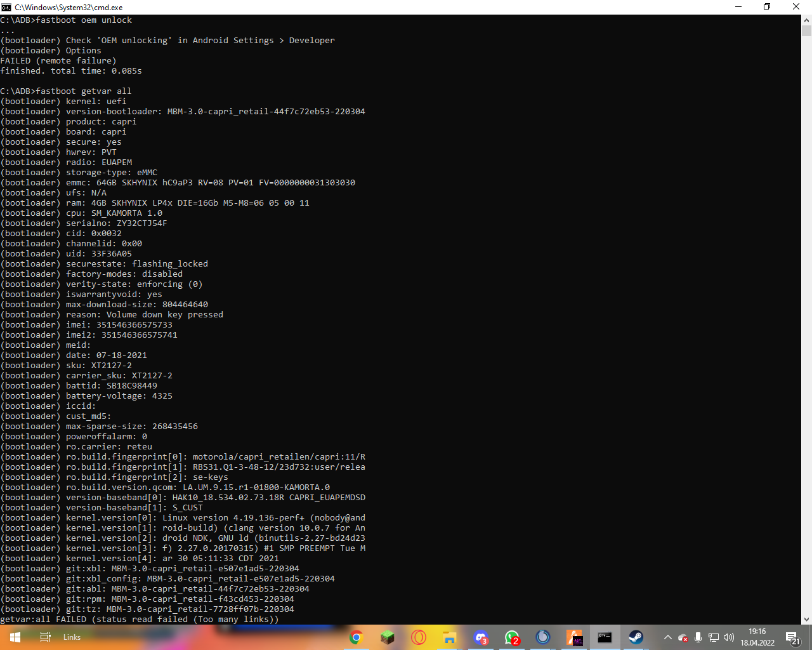This screenshot has width=812, height=650.
Task: Show hidden system tray icons
Action: pyautogui.click(x=667, y=637)
